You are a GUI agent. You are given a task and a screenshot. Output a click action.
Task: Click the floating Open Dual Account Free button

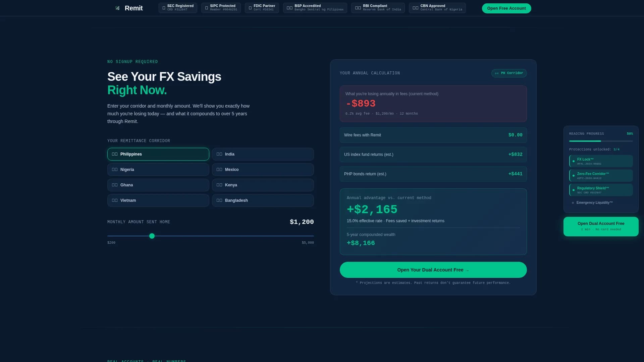601,227
